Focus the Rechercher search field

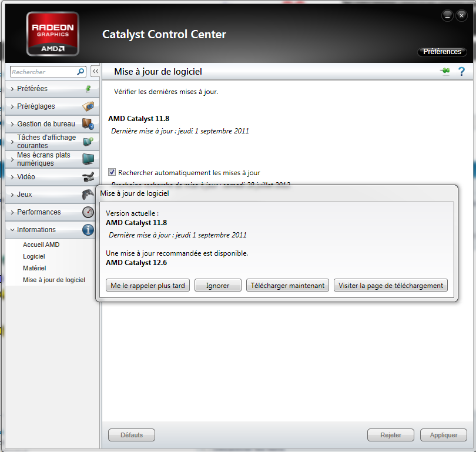point(42,72)
